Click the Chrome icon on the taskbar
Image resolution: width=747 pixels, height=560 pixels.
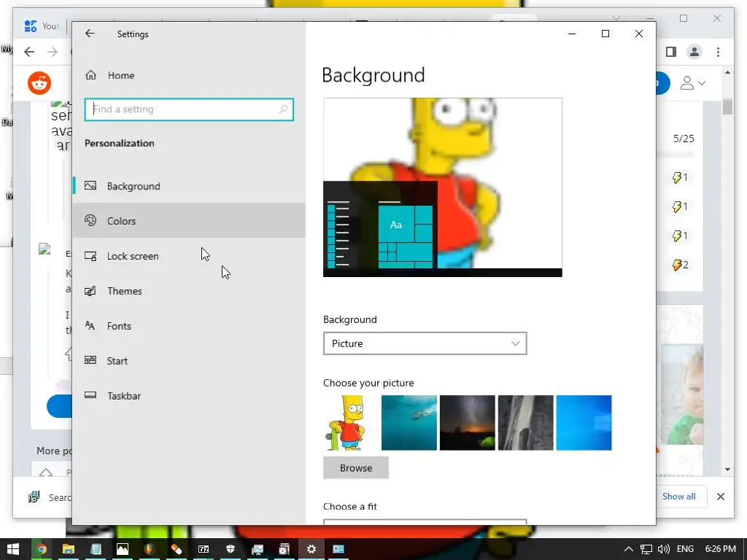coord(42,549)
